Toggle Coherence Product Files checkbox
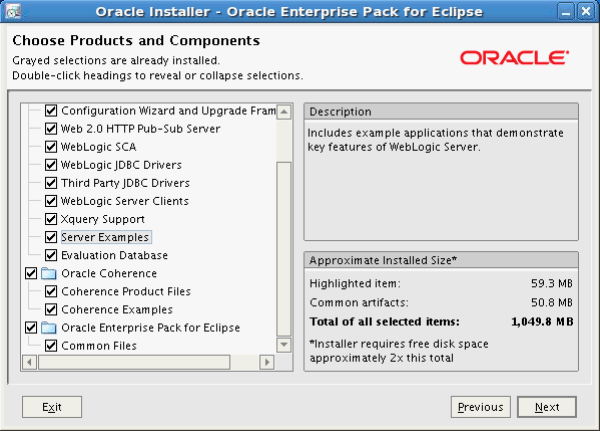The image size is (600, 431). [51, 291]
